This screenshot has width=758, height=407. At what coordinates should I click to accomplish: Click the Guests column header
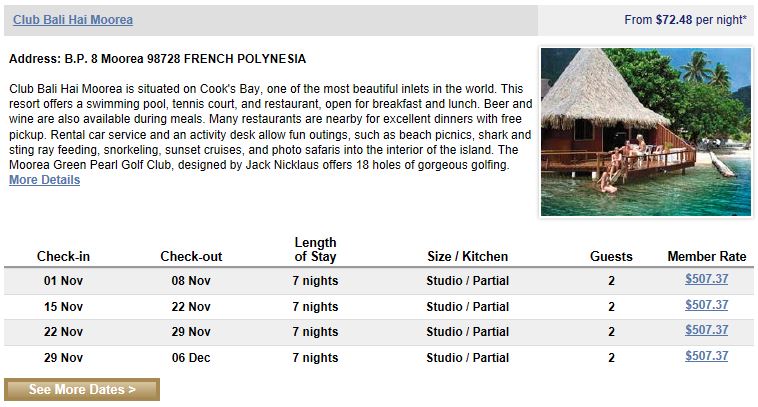pyautogui.click(x=611, y=256)
